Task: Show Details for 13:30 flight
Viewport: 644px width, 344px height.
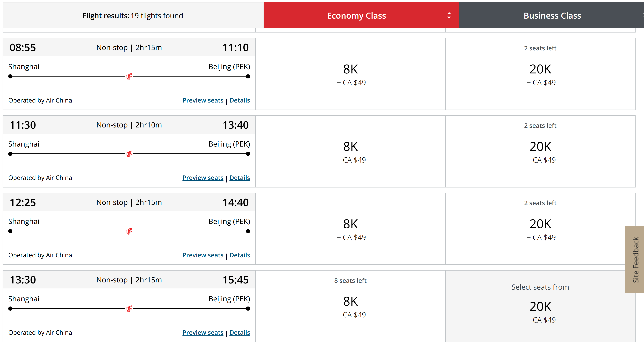Action: pos(240,332)
